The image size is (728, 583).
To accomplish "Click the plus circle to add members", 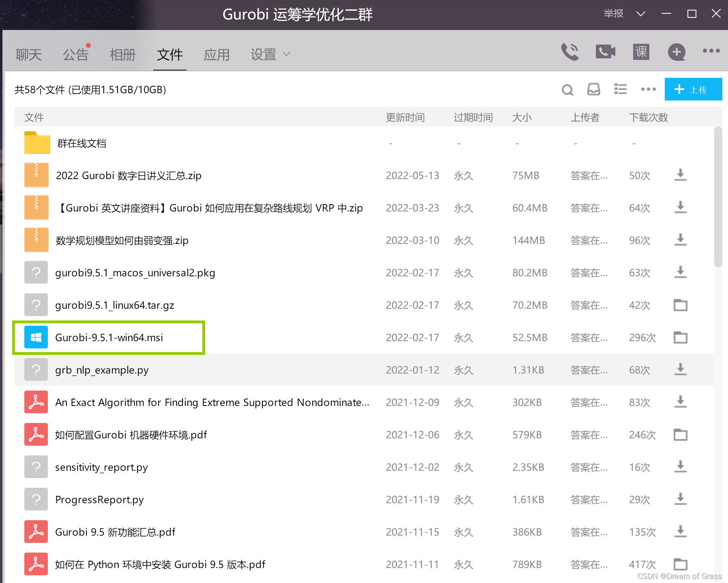I will click(676, 51).
